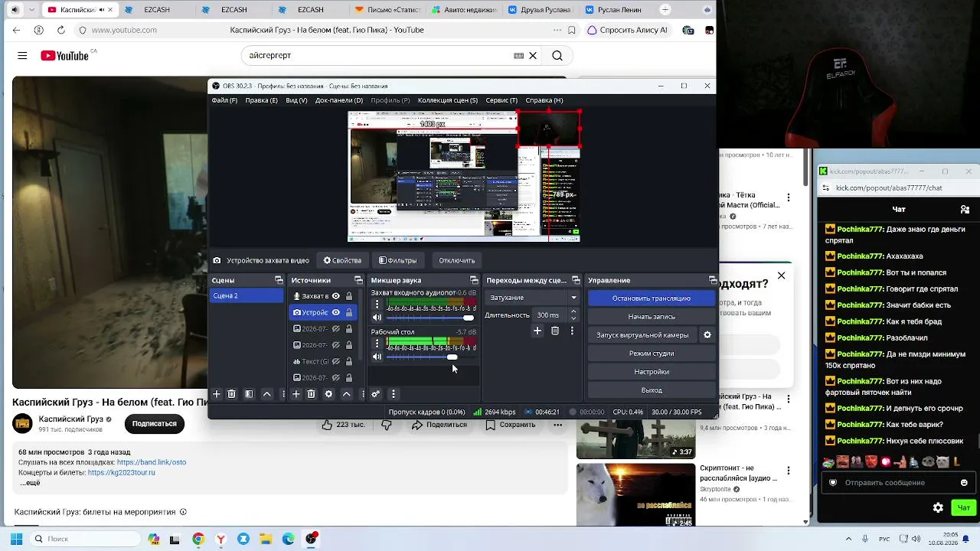Viewport: 980px width, 551px height.
Task: Open advanced audio properties in the audio mixer
Action: [375, 394]
